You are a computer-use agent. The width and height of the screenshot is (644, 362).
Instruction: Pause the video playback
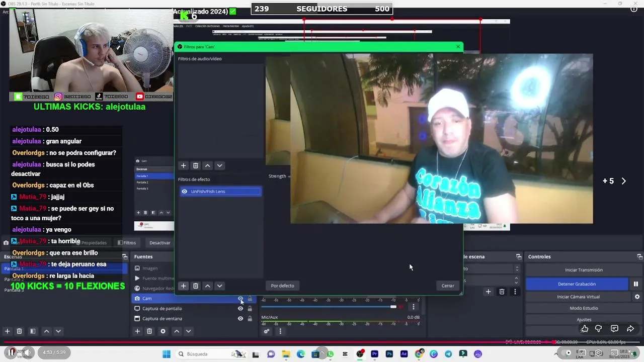[11, 352]
